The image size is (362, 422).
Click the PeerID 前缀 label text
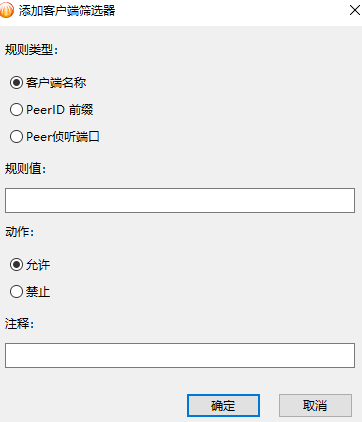tap(60, 110)
